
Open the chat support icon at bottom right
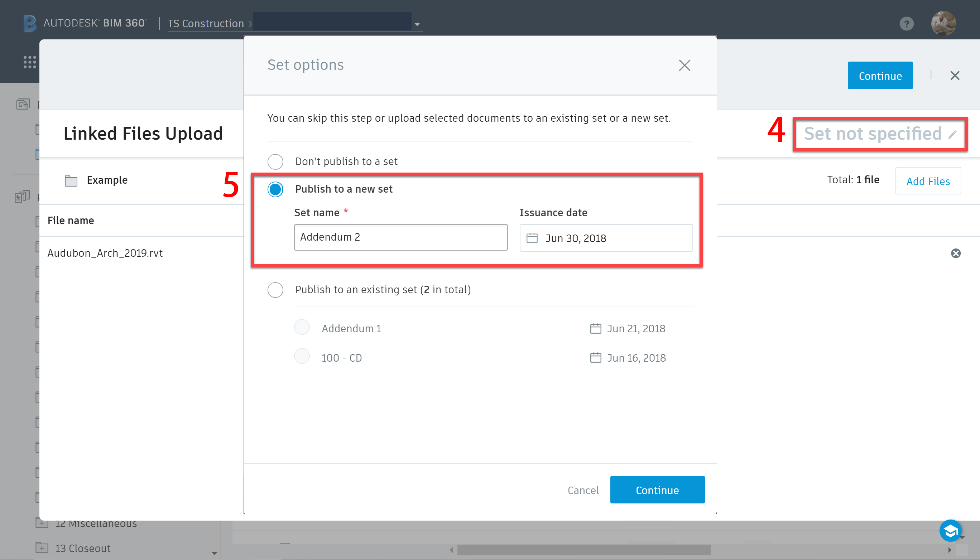point(950,531)
